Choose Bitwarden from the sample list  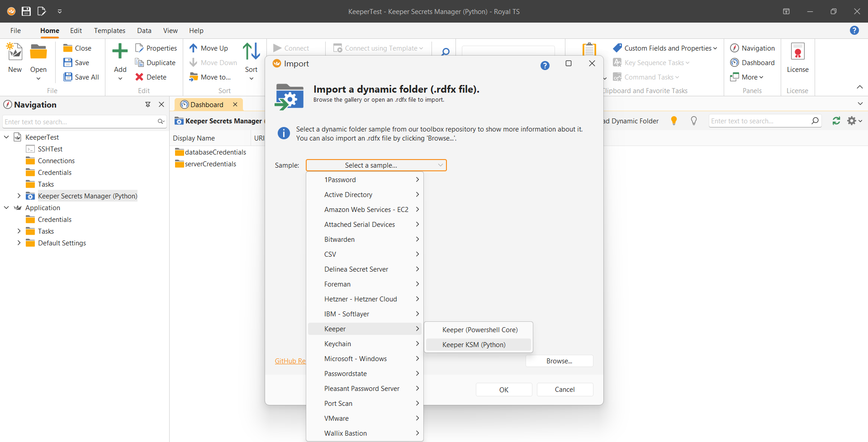[339, 240]
